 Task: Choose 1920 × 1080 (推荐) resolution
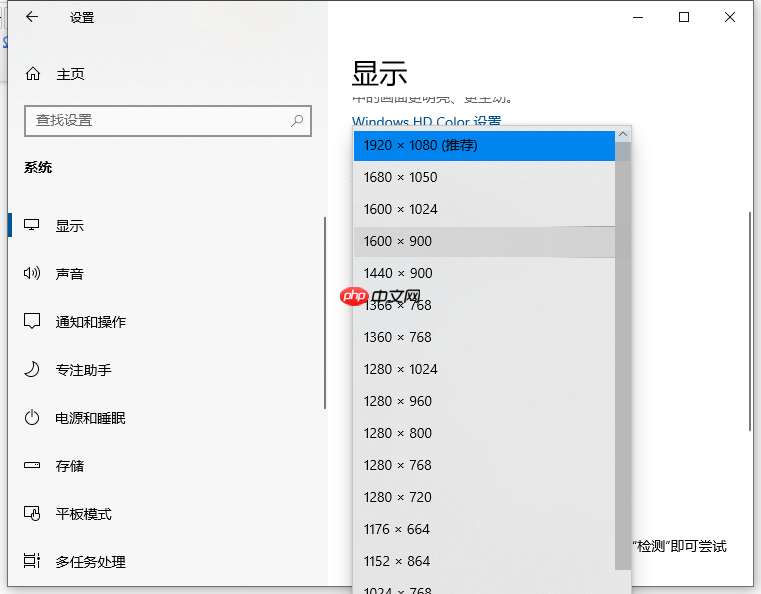coord(484,146)
